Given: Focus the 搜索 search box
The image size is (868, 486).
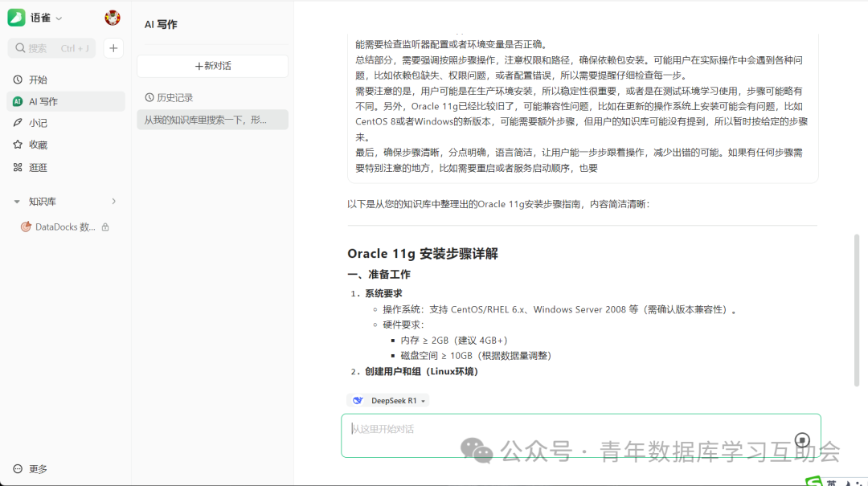Looking at the screenshot, I should 51,48.
